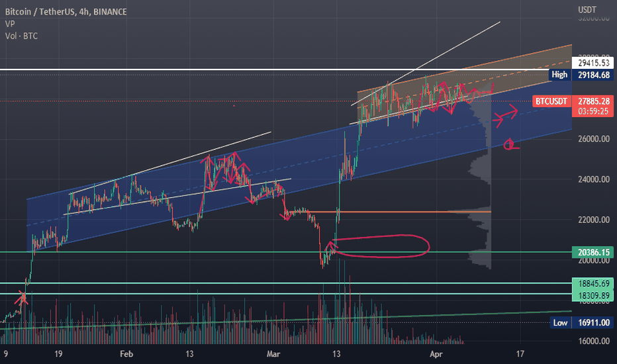Click the High price tag
The width and height of the screenshot is (617, 364).
point(559,75)
